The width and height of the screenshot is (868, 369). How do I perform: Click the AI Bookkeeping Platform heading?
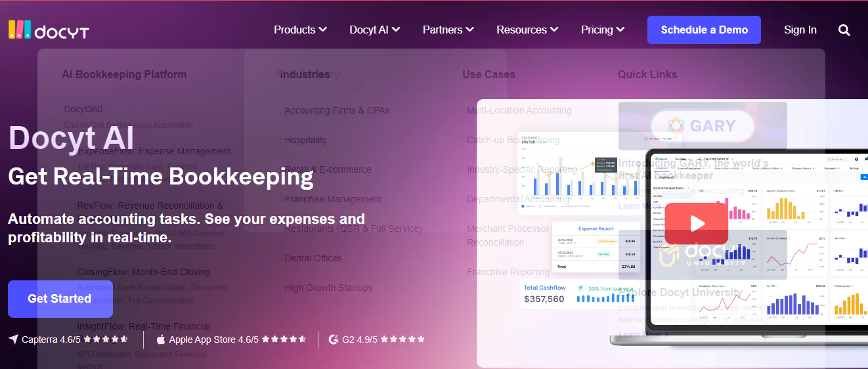(124, 74)
